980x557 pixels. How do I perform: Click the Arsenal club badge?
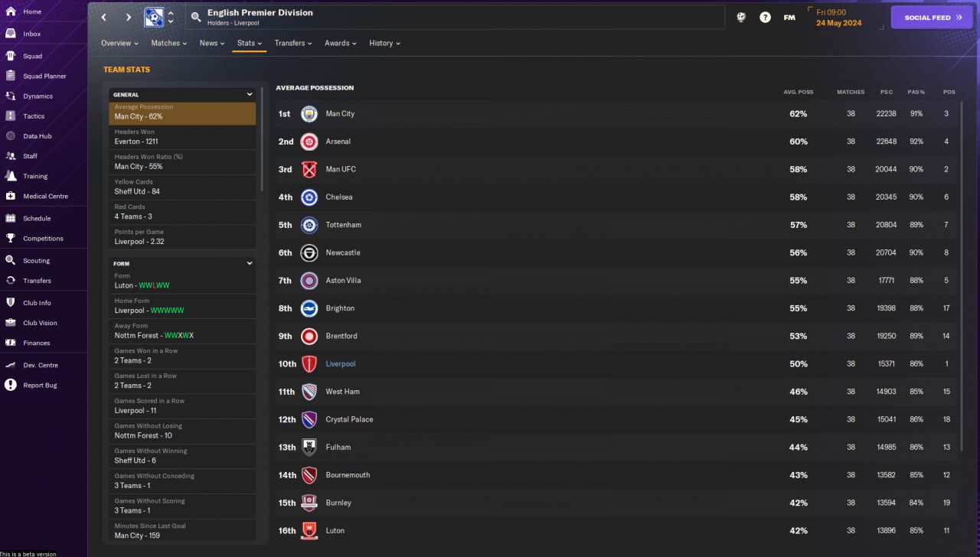309,142
